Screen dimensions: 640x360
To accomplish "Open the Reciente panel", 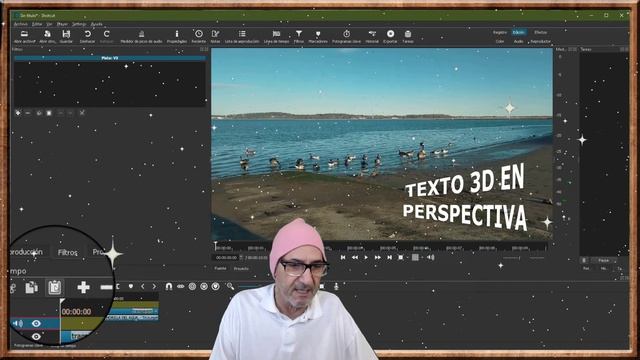I will tap(199, 36).
